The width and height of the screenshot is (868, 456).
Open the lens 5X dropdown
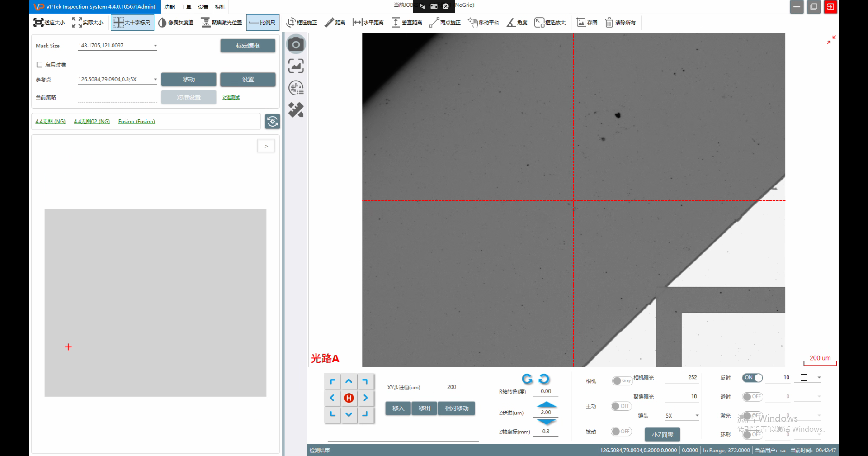[697, 416]
